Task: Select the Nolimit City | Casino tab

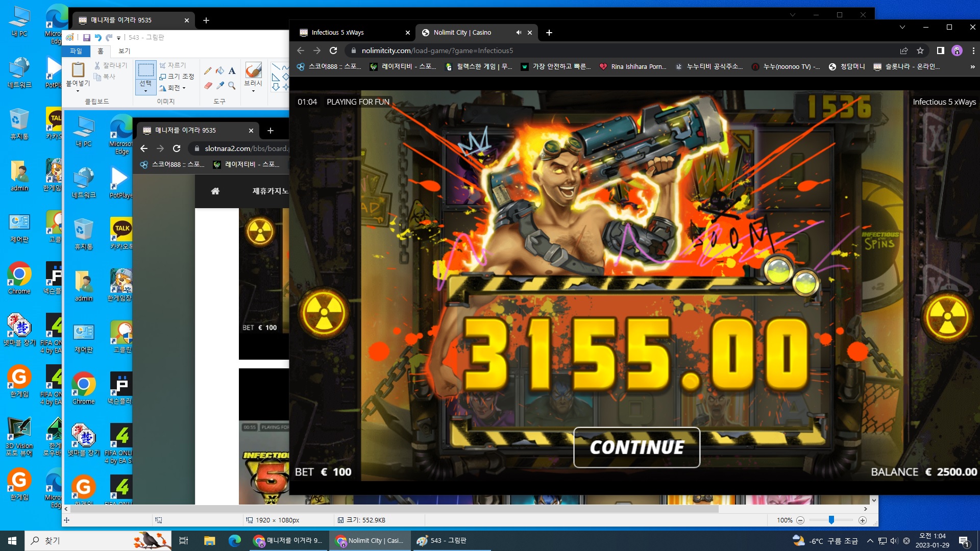Action: click(x=476, y=32)
